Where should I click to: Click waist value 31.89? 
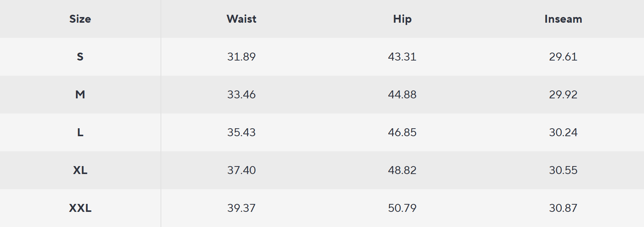point(241,57)
